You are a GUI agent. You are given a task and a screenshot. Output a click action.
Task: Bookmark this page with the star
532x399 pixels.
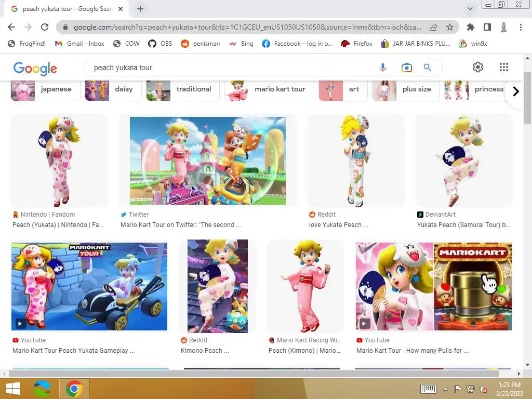point(450,27)
